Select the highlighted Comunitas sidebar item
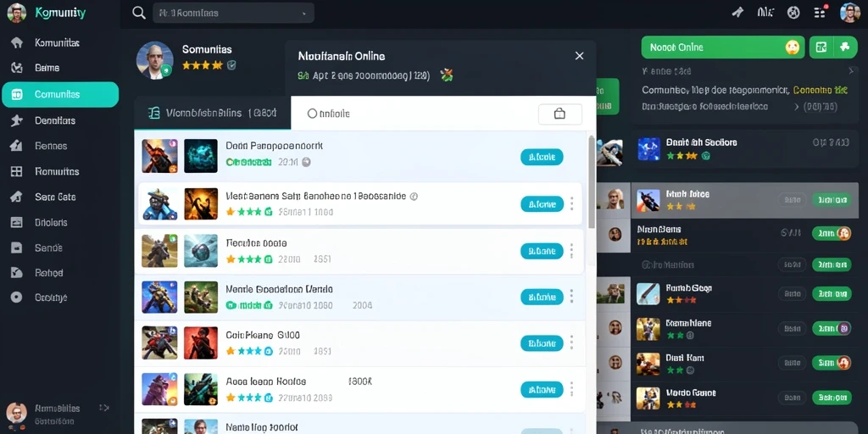 click(x=60, y=95)
